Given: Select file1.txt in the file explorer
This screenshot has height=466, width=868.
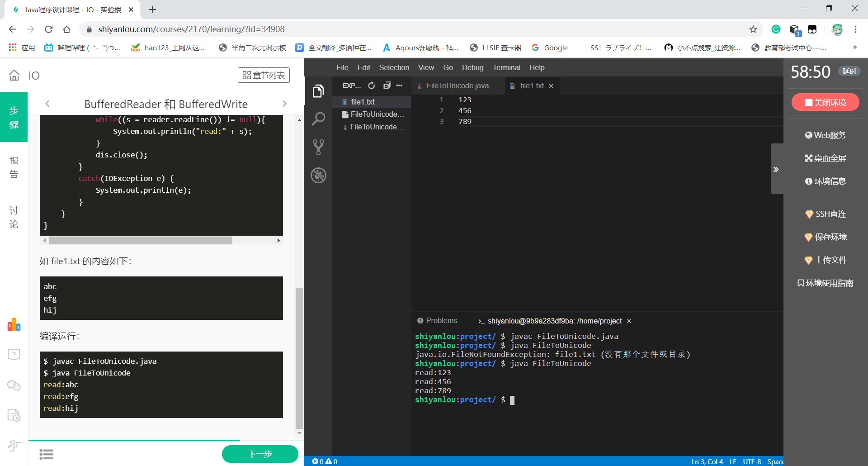Looking at the screenshot, I should (x=363, y=102).
